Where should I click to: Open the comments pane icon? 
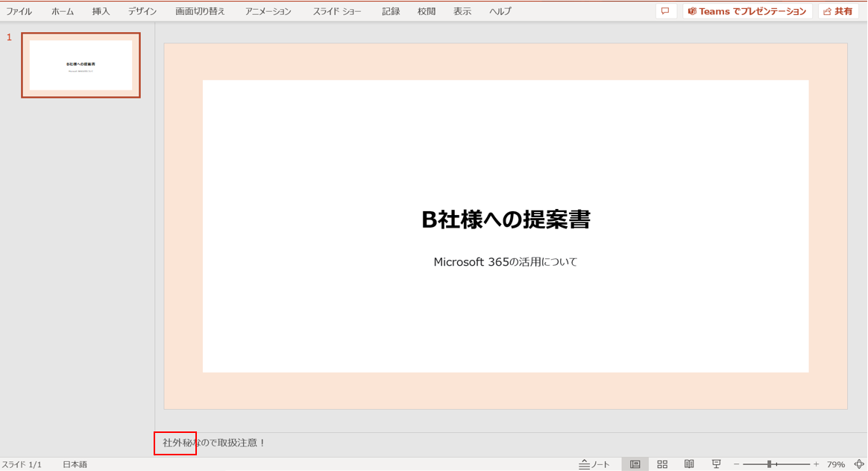click(666, 11)
